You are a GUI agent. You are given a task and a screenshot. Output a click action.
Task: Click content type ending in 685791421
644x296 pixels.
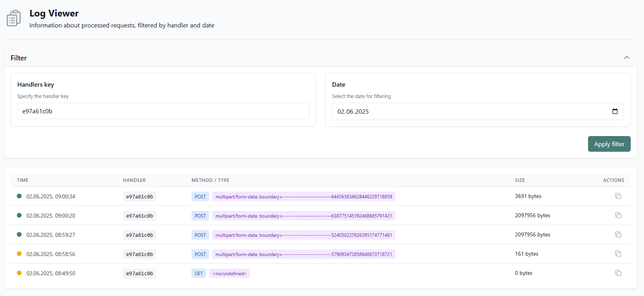tap(304, 216)
